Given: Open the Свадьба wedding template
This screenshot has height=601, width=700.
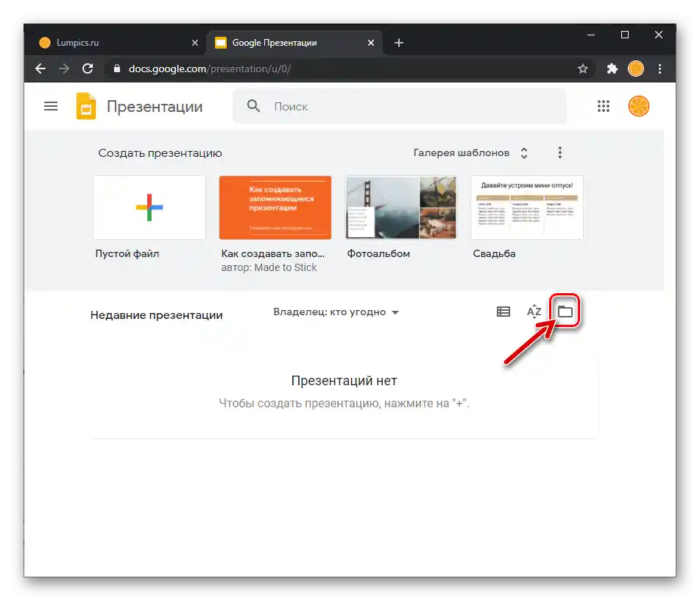Looking at the screenshot, I should 526,207.
